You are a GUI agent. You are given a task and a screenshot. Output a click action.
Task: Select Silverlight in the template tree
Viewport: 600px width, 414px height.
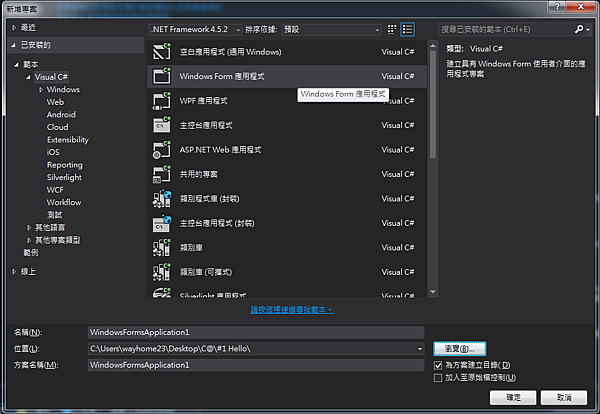click(64, 177)
